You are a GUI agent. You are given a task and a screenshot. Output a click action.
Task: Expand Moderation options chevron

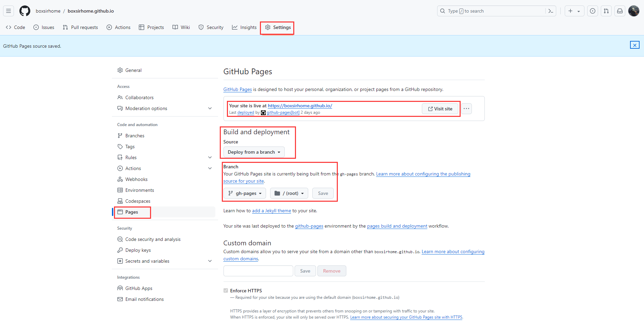pyautogui.click(x=210, y=108)
